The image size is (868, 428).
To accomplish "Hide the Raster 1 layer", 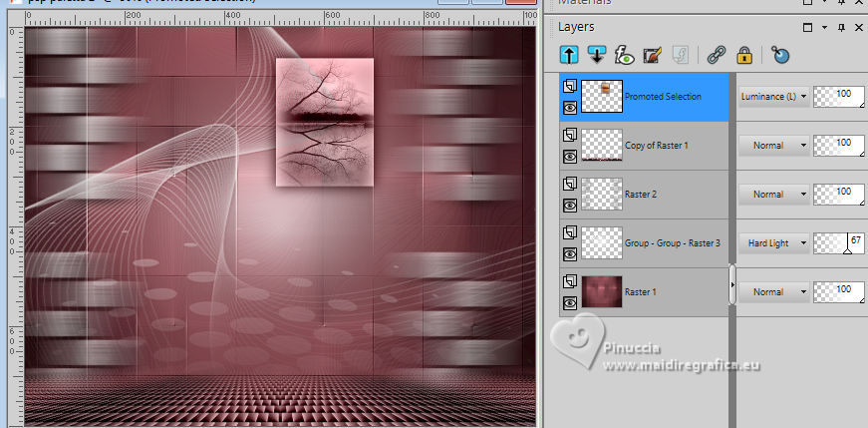I will 570,302.
